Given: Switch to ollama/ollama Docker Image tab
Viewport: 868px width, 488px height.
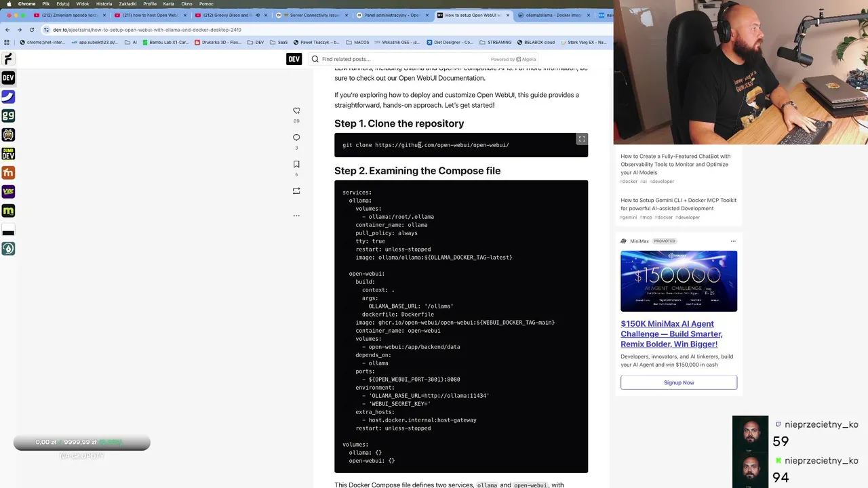Looking at the screenshot, I should [554, 15].
